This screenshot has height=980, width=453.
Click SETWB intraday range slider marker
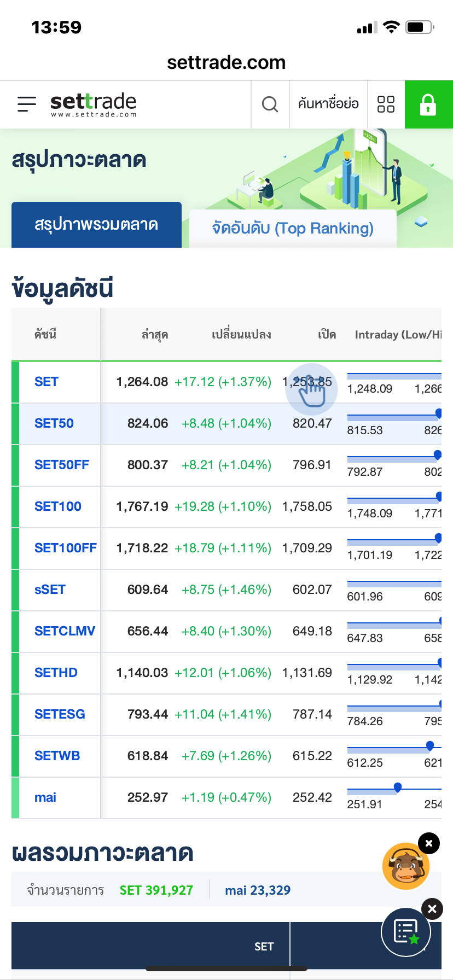point(430,746)
